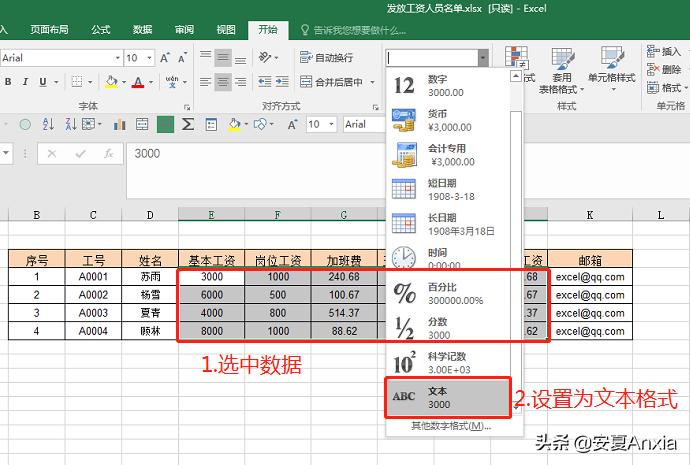
Task: Toggle underline formatting button
Action: 43,82
